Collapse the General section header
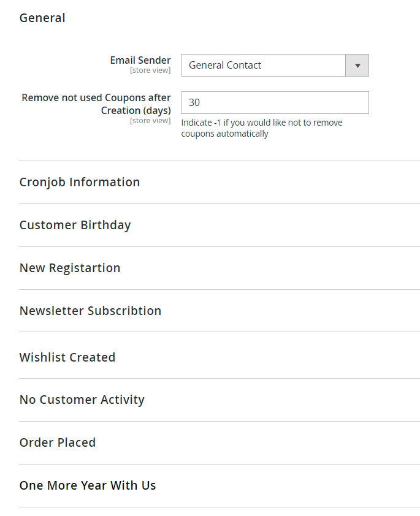 click(x=42, y=18)
